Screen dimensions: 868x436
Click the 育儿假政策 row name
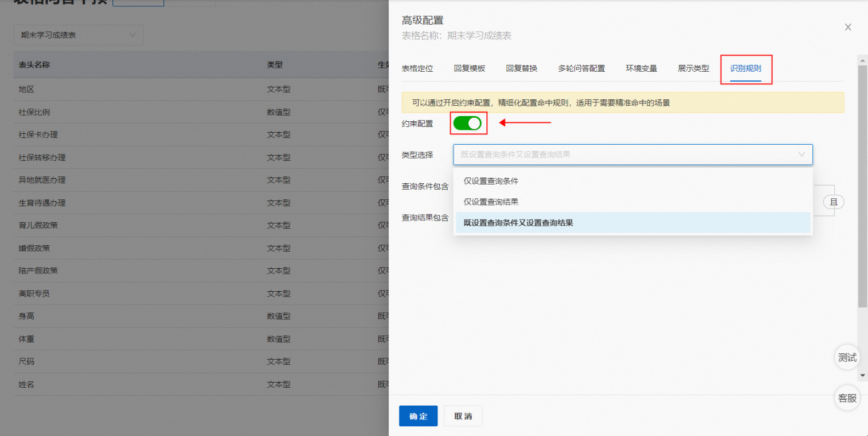[x=38, y=225]
